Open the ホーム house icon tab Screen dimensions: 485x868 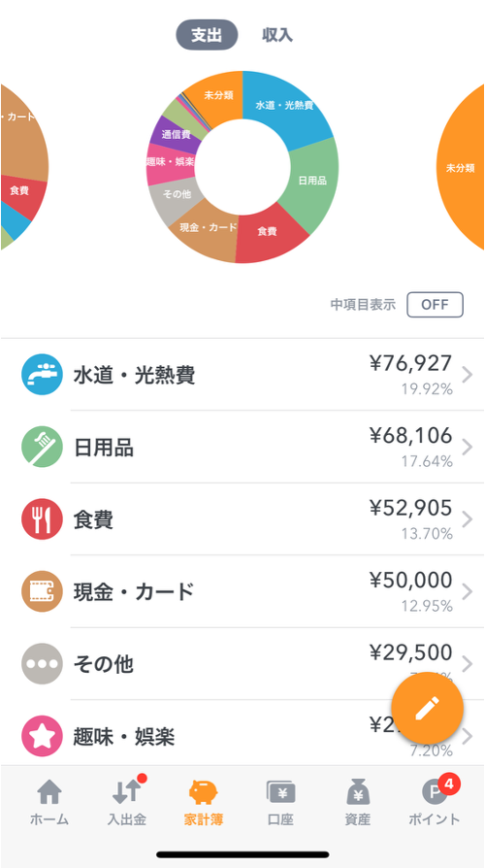pos(49,792)
